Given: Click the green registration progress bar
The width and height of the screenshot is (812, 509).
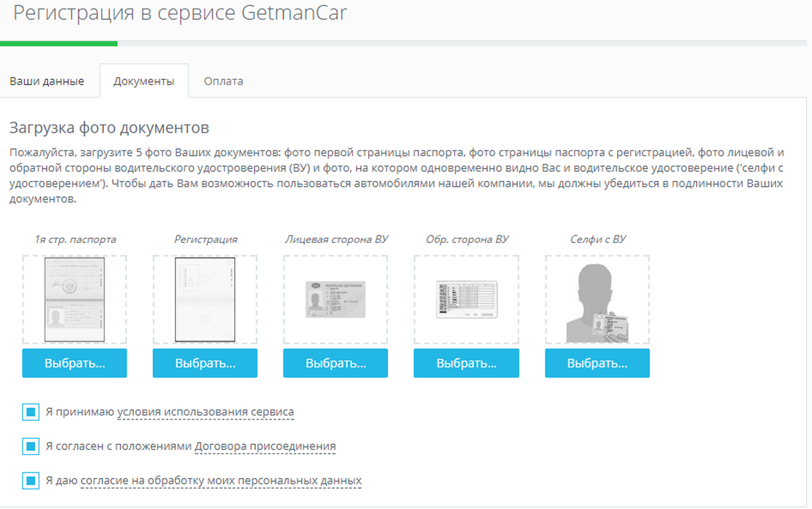Looking at the screenshot, I should point(59,43).
